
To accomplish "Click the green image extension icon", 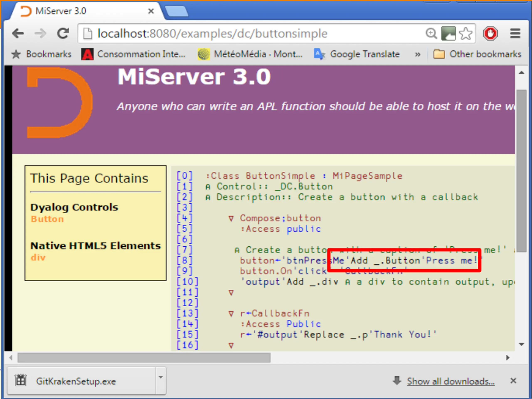I will 448,33.
